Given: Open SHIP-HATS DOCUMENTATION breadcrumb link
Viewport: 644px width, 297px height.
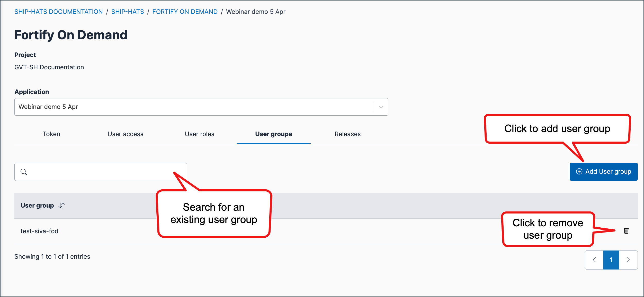Looking at the screenshot, I should pos(59,12).
